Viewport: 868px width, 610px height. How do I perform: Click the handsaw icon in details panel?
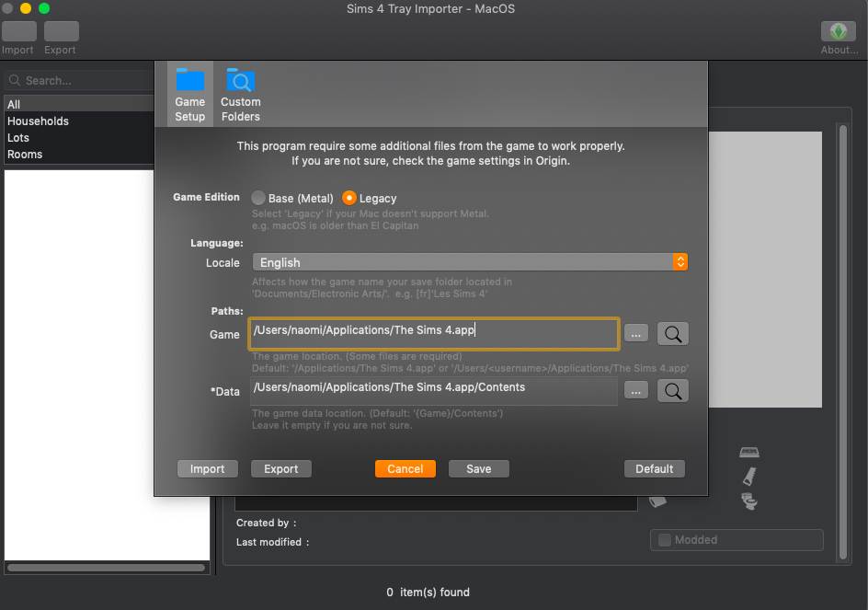[749, 477]
